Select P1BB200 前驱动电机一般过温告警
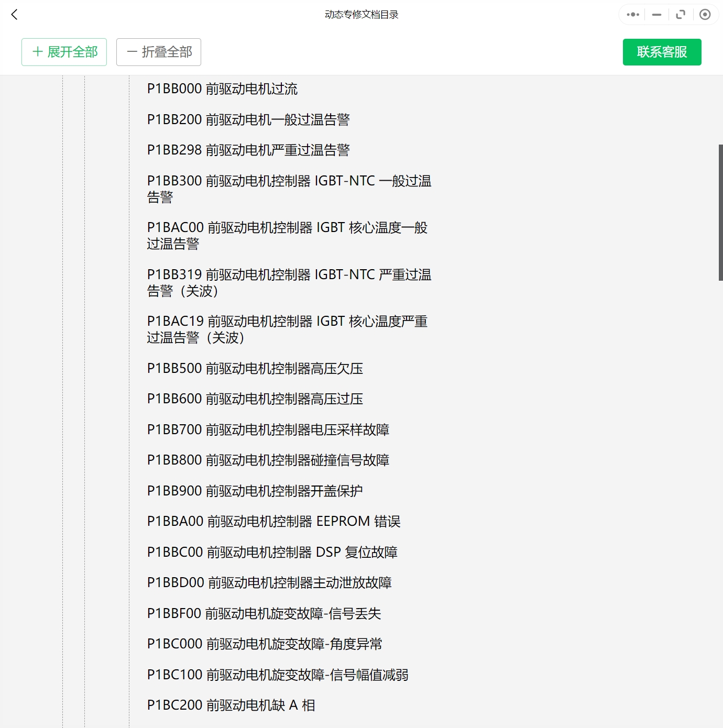The height and width of the screenshot is (728, 723). pyautogui.click(x=250, y=119)
